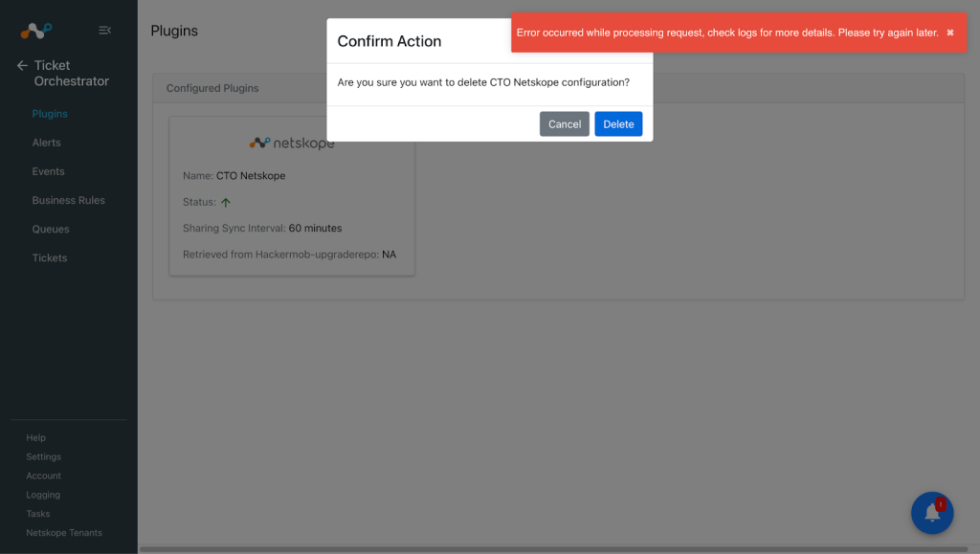Click Ticket Orchestrator heading

click(71, 73)
